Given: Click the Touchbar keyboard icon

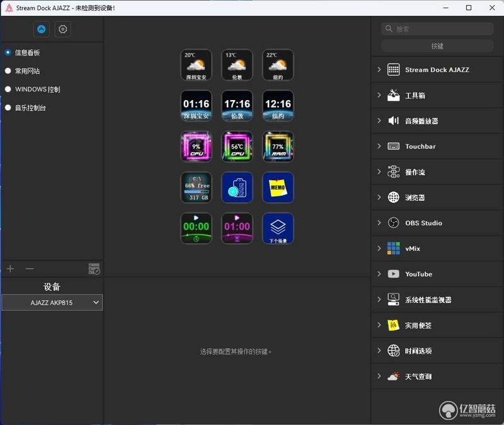Looking at the screenshot, I should point(393,146).
